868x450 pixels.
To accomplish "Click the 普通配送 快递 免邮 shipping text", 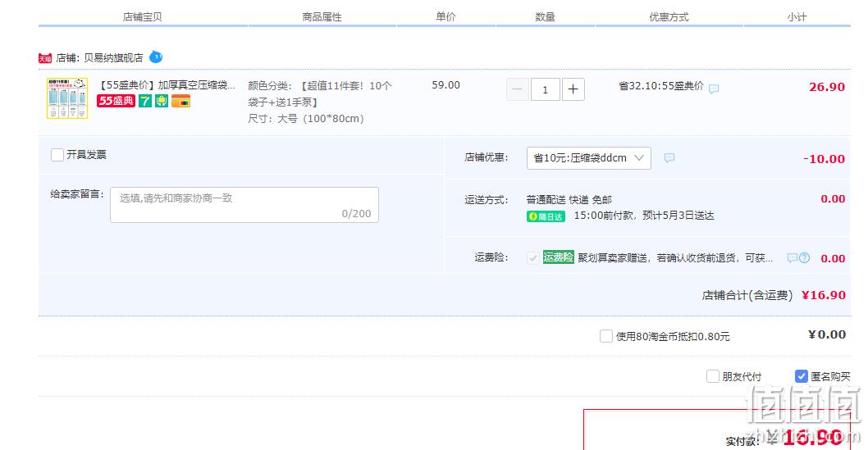I will pyautogui.click(x=569, y=199).
